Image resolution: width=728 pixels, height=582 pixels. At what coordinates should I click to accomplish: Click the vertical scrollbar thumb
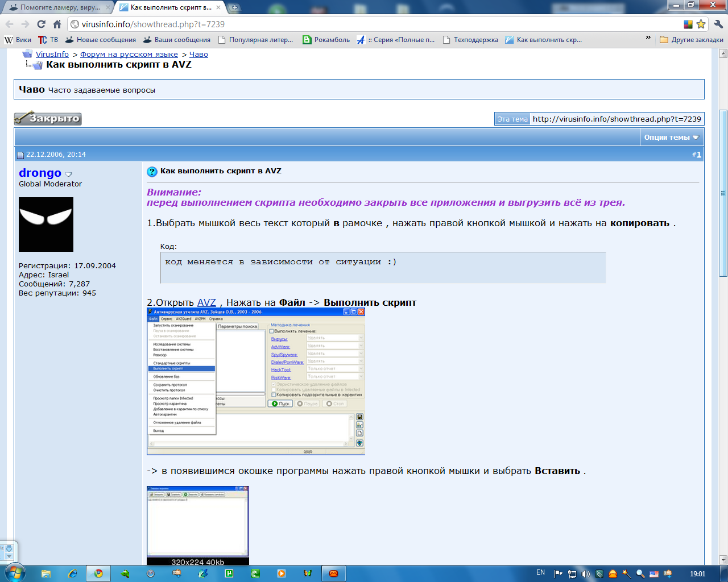click(723, 193)
